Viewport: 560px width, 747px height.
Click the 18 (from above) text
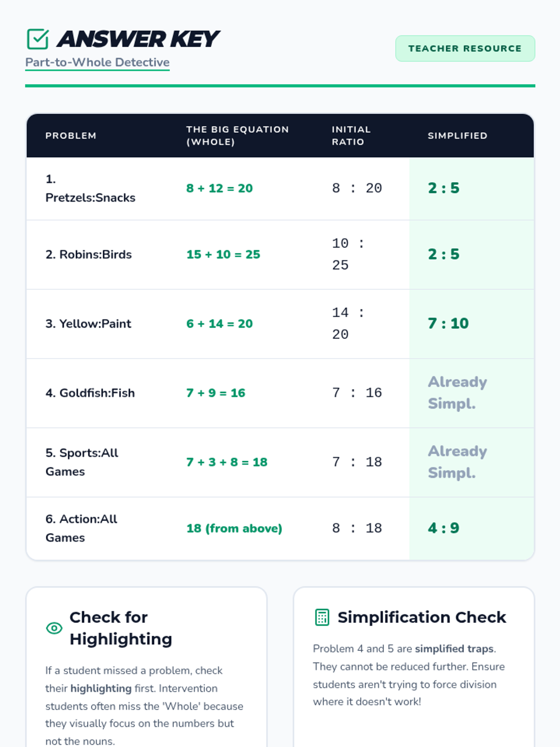tap(234, 529)
